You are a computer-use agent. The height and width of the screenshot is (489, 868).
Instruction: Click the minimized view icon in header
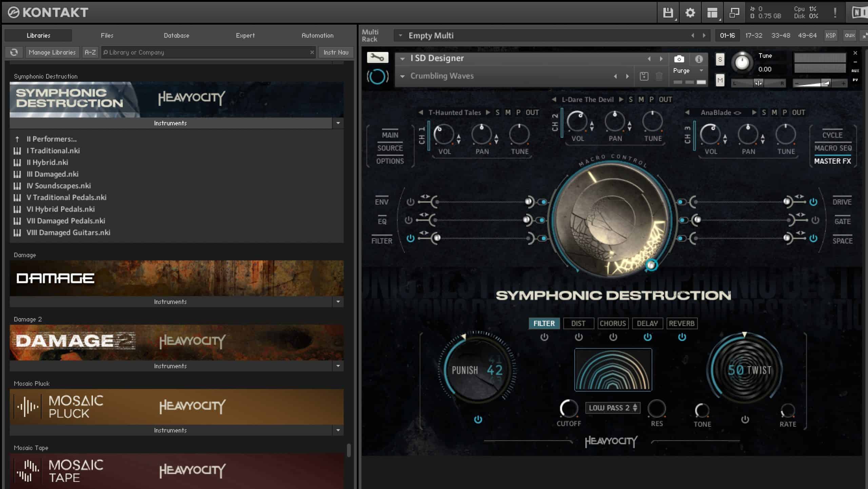(734, 13)
